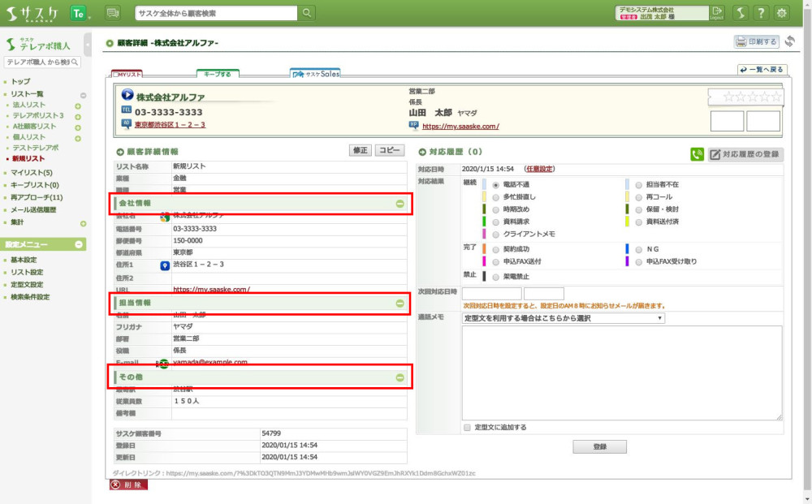Click the refresh arrows icon beside 印刷する
812x504 pixels.
(789, 41)
